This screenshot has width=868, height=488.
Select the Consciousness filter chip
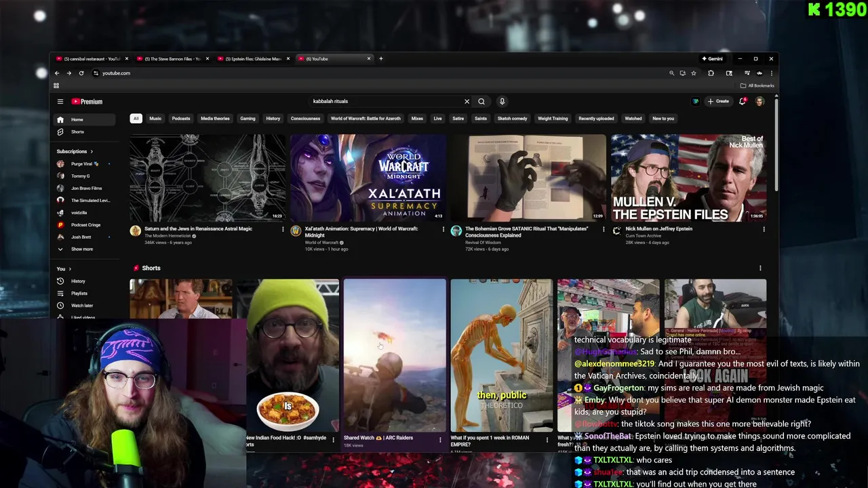coord(305,119)
